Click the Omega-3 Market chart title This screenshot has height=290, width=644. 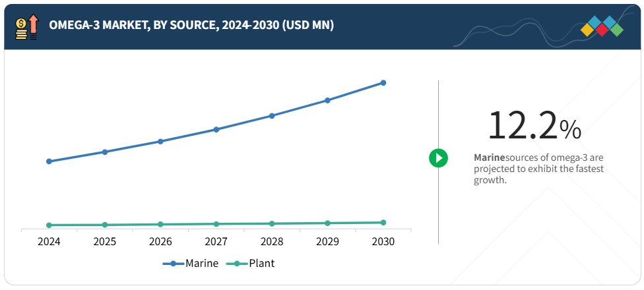point(191,25)
